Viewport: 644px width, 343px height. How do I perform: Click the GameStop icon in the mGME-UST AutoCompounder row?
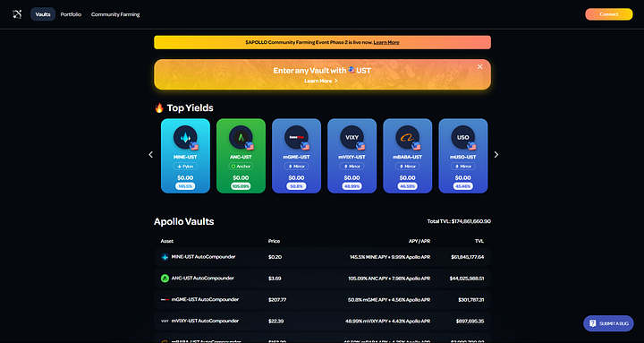coord(165,300)
